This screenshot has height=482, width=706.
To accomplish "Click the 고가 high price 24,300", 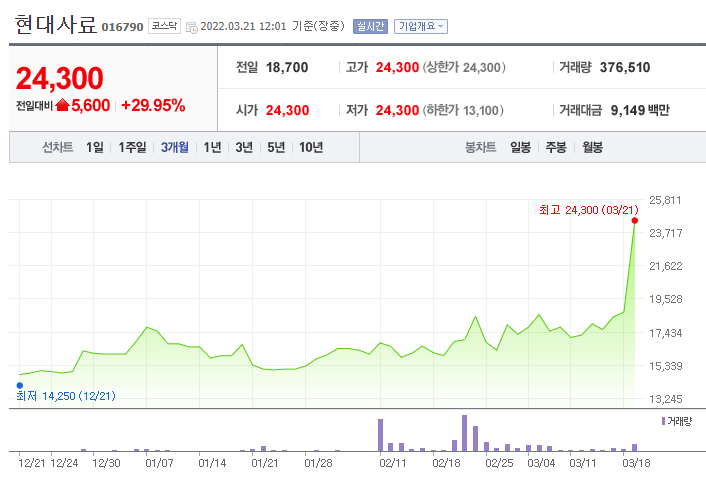I will pos(397,68).
